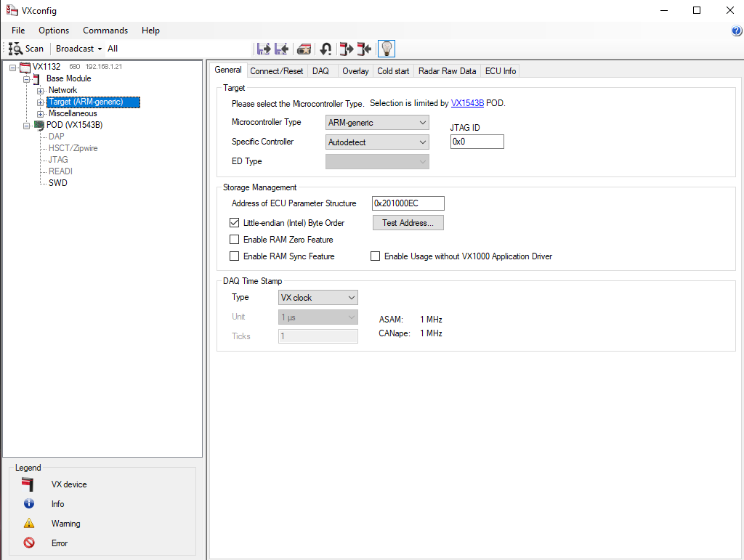Click the Scan devices toolbar icon
Screen dimensions: 744x560
pyautogui.click(x=16, y=49)
